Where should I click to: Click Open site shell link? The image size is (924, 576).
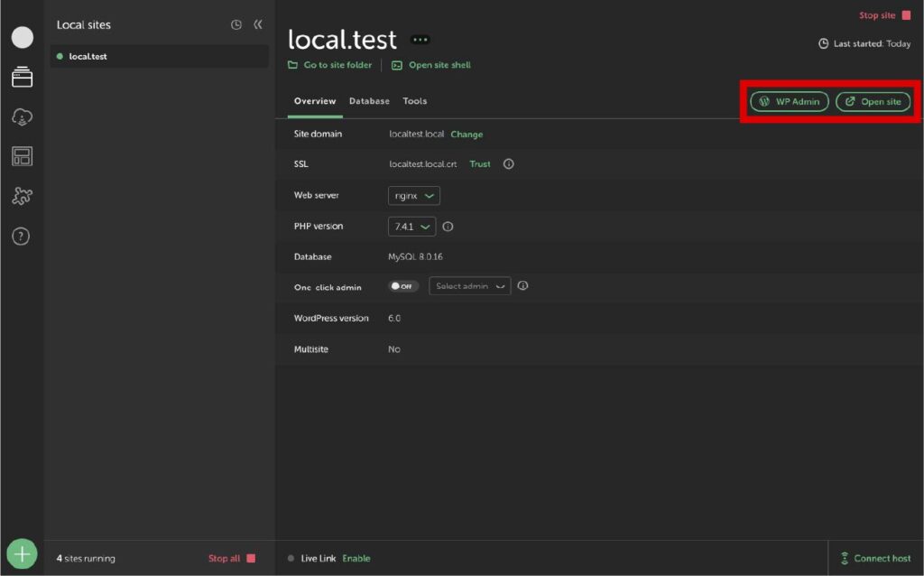(x=431, y=65)
